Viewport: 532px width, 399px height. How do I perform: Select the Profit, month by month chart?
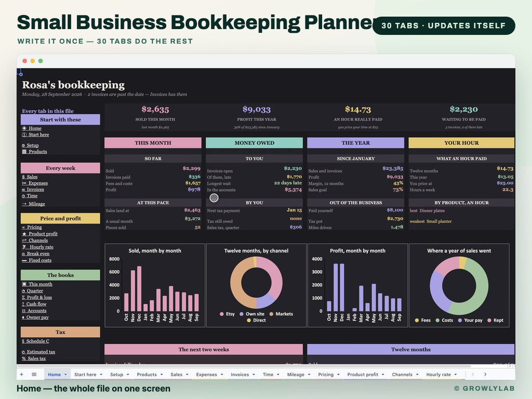click(357, 285)
